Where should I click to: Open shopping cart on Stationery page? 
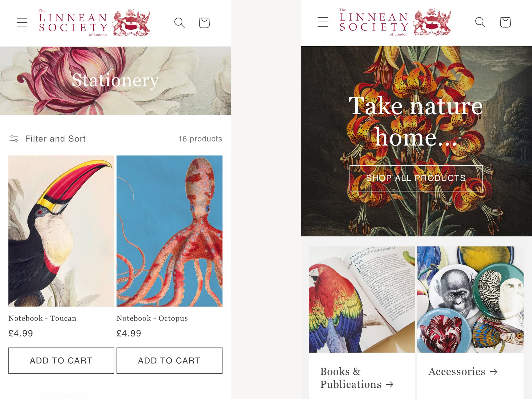(204, 23)
